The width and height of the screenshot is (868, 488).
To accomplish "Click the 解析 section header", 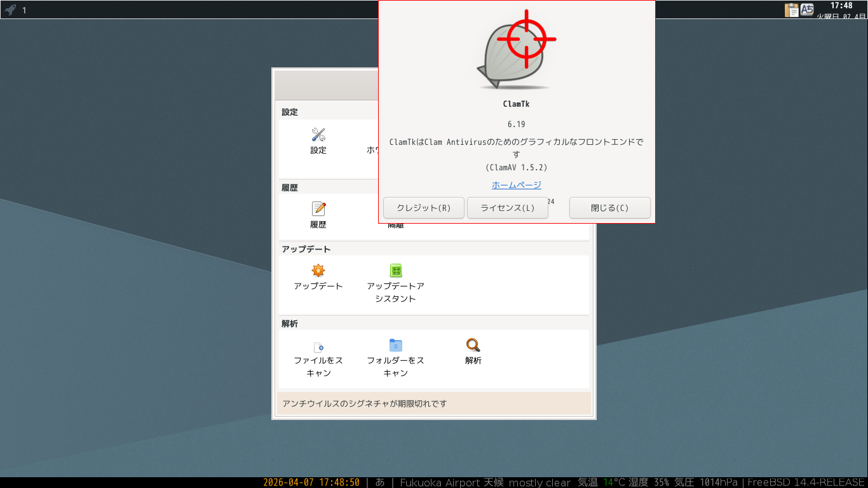I will [290, 323].
